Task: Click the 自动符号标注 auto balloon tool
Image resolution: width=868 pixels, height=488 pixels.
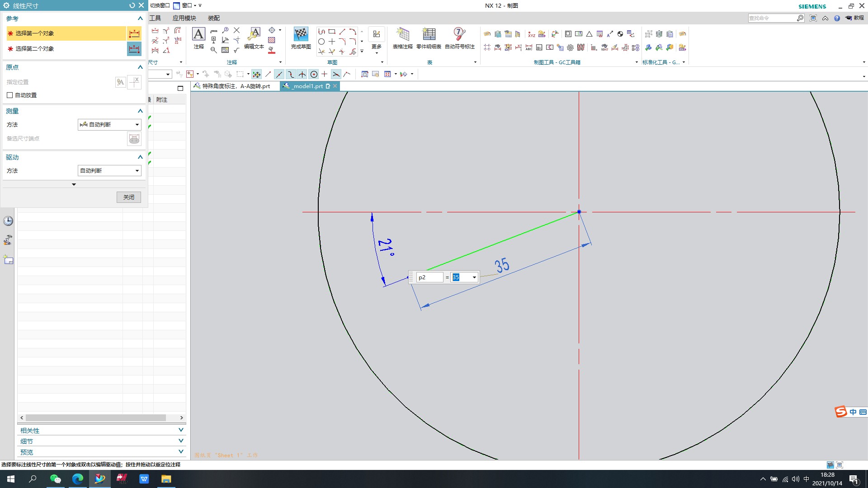Action: 460,38
